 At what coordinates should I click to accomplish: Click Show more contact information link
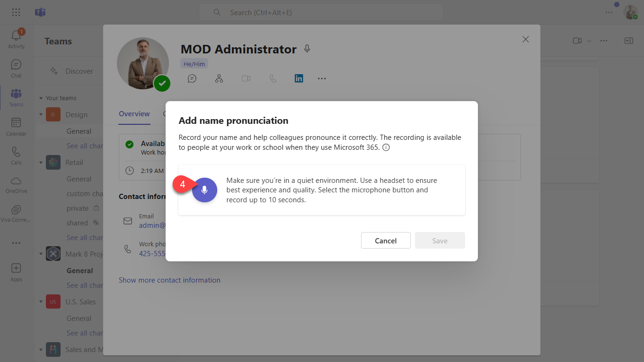tap(169, 280)
